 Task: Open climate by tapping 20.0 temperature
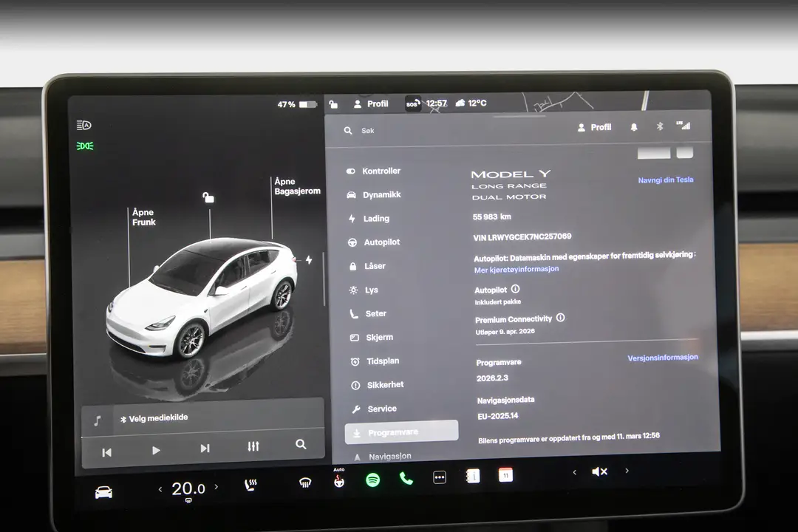[188, 488]
